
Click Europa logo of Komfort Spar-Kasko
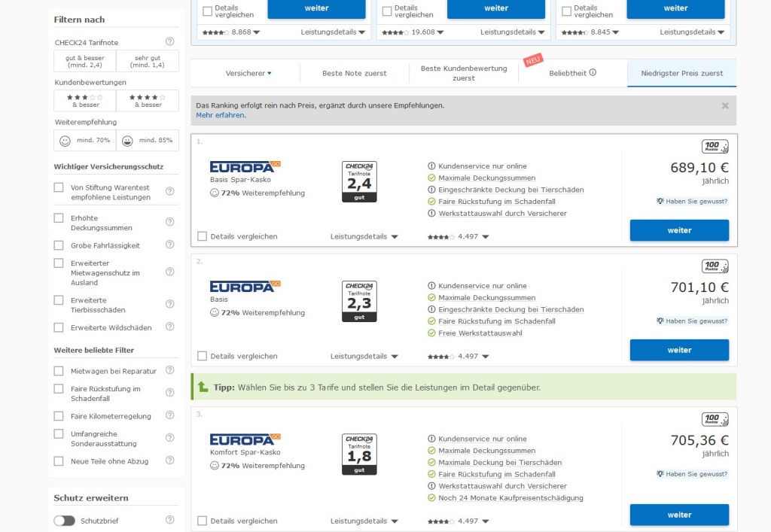click(245, 439)
